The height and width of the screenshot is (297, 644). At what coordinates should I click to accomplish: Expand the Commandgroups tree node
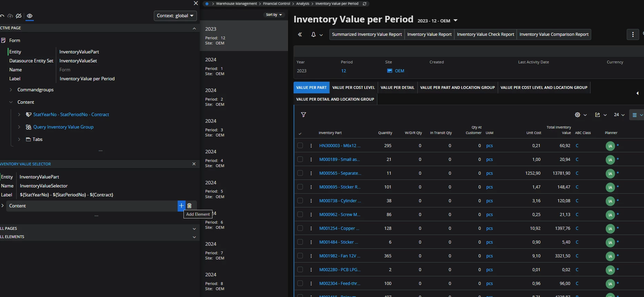point(11,90)
